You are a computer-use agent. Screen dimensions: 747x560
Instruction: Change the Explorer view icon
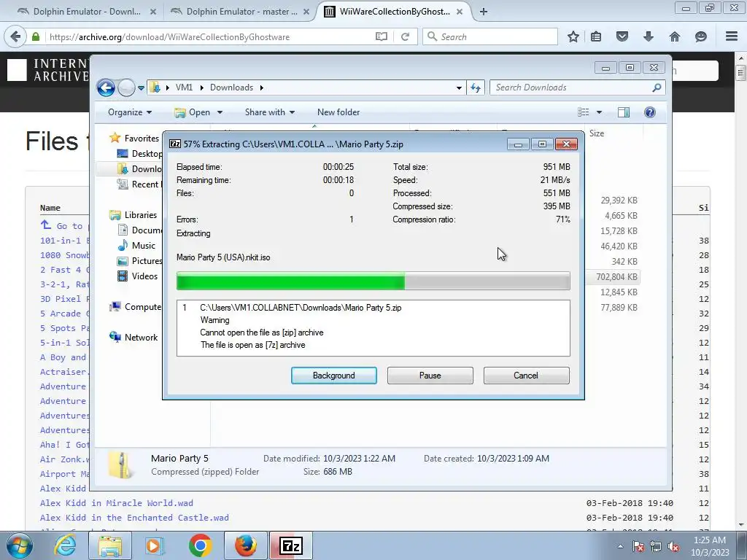(x=583, y=112)
